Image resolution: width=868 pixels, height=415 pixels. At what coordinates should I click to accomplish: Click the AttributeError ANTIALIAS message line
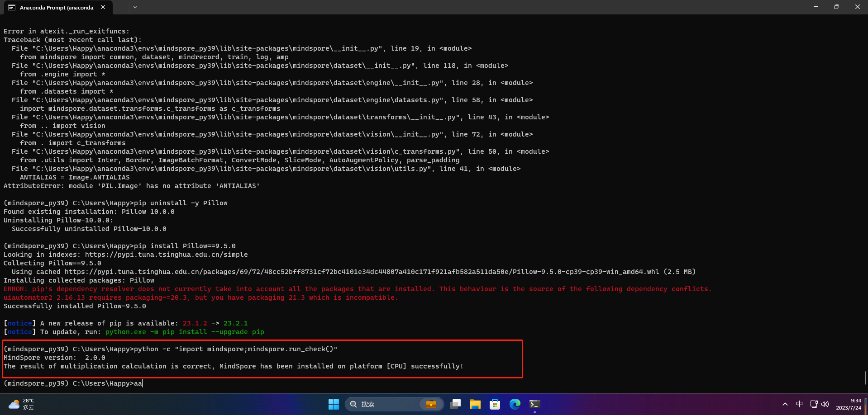click(x=132, y=186)
